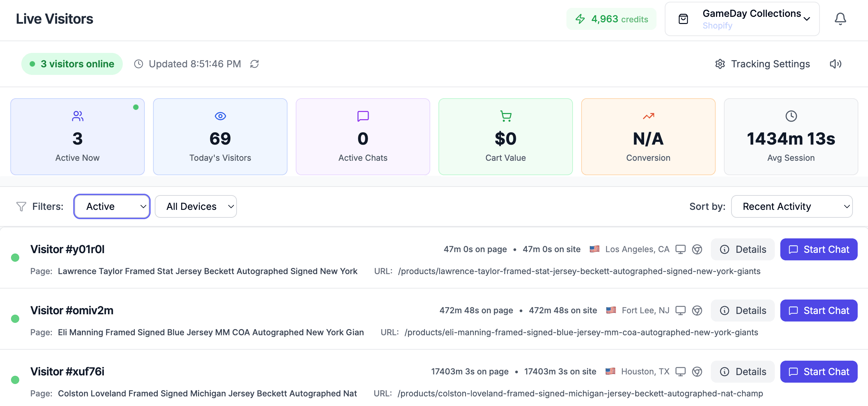Click the Updated 8:51:46 PM timestamp
This screenshot has width=868, height=406.
(x=195, y=64)
